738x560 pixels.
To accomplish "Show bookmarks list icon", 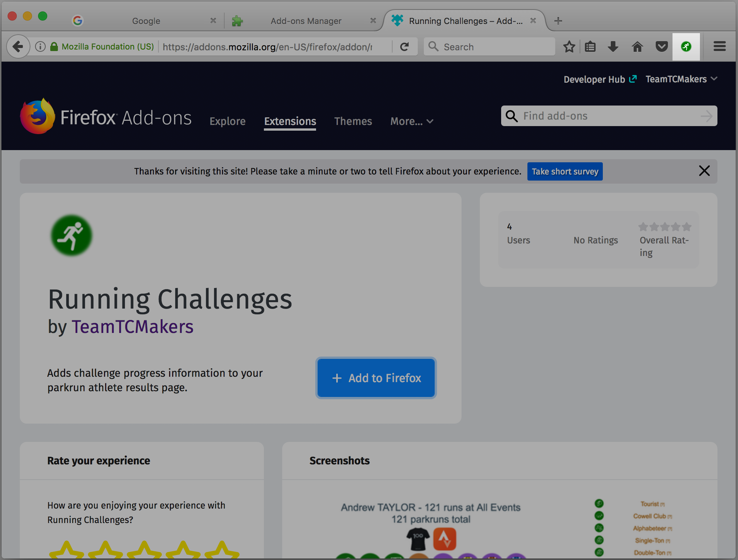I will [590, 47].
